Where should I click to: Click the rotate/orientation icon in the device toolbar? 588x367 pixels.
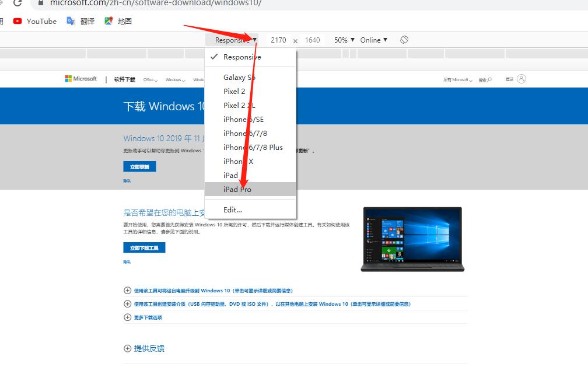pyautogui.click(x=404, y=40)
